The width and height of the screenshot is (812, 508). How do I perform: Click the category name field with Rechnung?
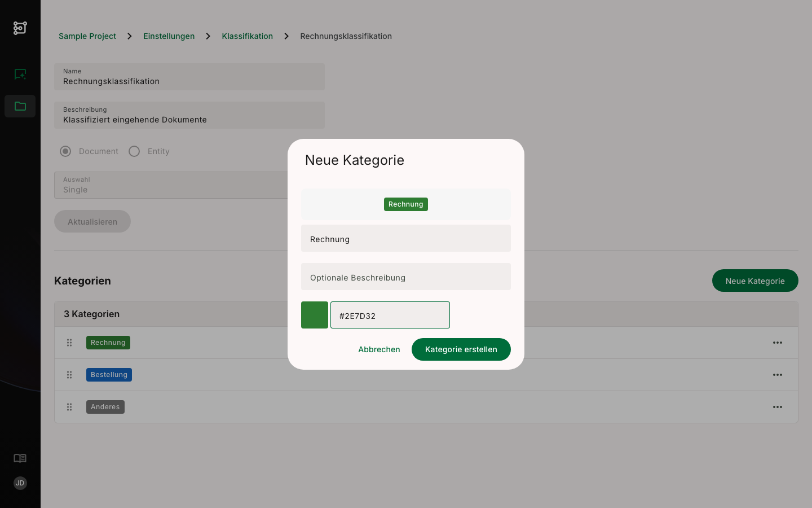click(406, 238)
